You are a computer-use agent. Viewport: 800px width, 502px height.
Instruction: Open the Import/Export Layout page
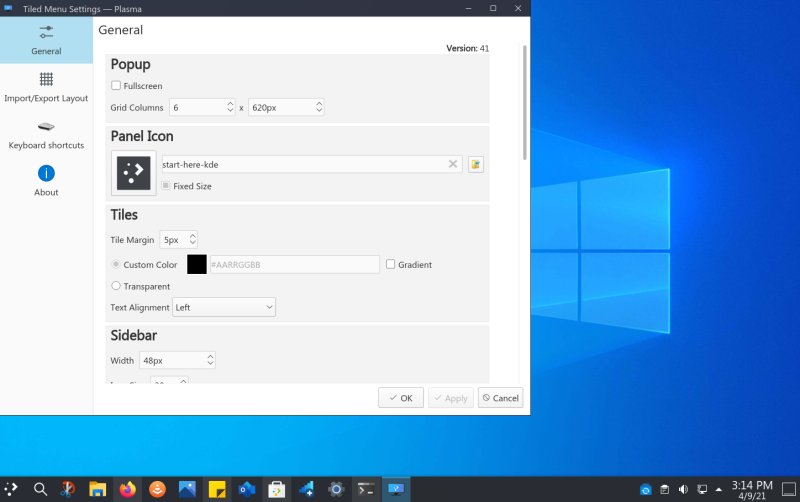point(46,86)
